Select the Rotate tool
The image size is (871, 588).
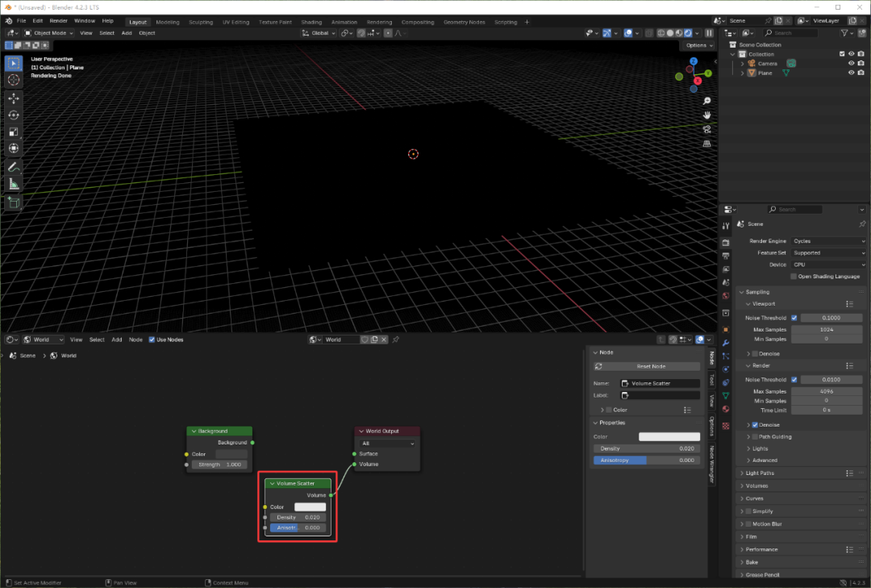14,115
